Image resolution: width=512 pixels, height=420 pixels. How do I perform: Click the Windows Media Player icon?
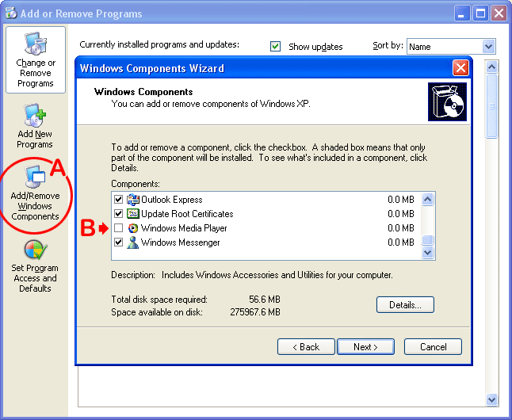(x=133, y=228)
